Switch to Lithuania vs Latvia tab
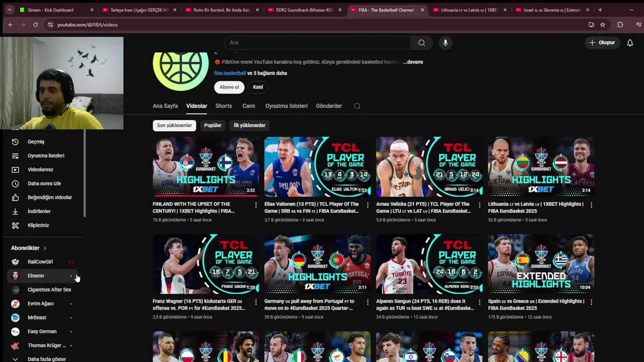Screen dimensions: 644x362 point(469,10)
